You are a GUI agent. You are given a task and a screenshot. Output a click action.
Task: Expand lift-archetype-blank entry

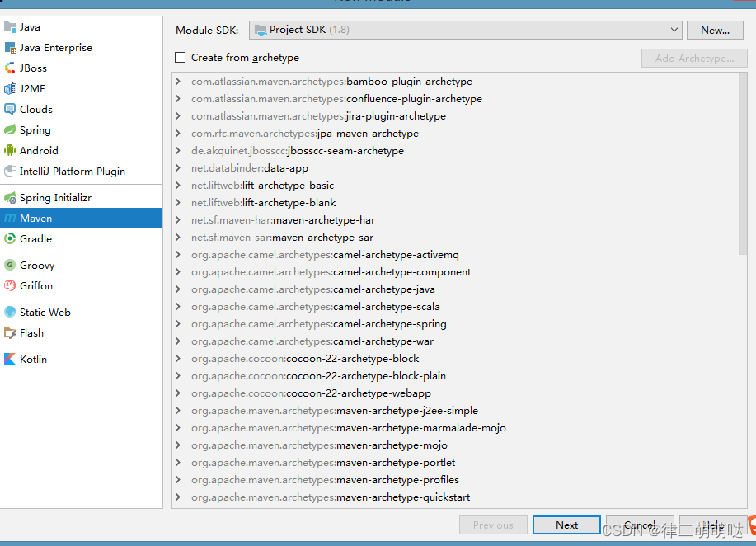coord(178,203)
